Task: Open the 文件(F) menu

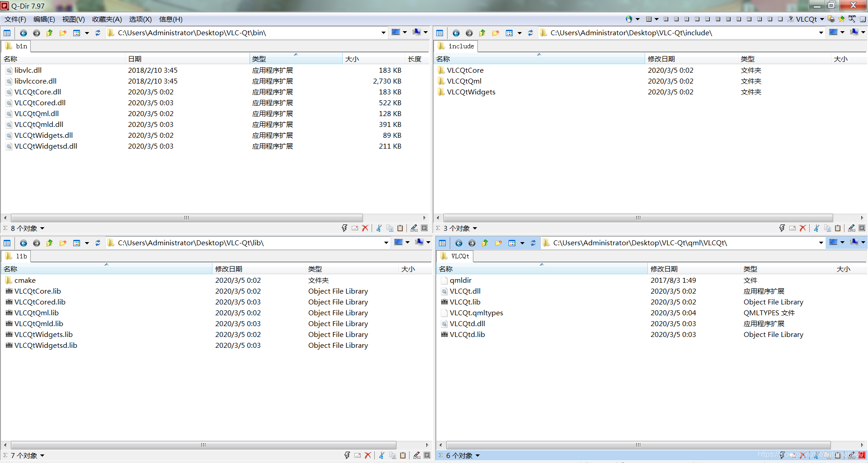Action: pos(15,19)
